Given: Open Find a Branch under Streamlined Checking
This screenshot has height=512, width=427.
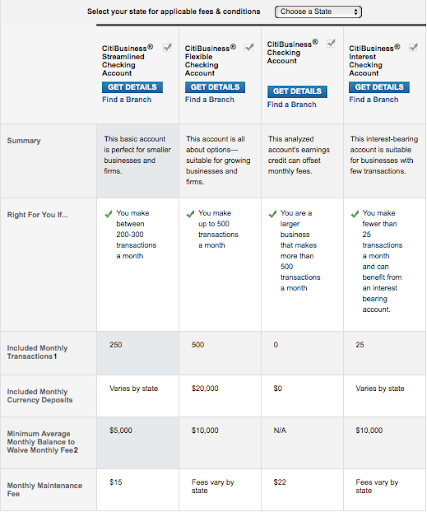Looking at the screenshot, I should click(127, 100).
